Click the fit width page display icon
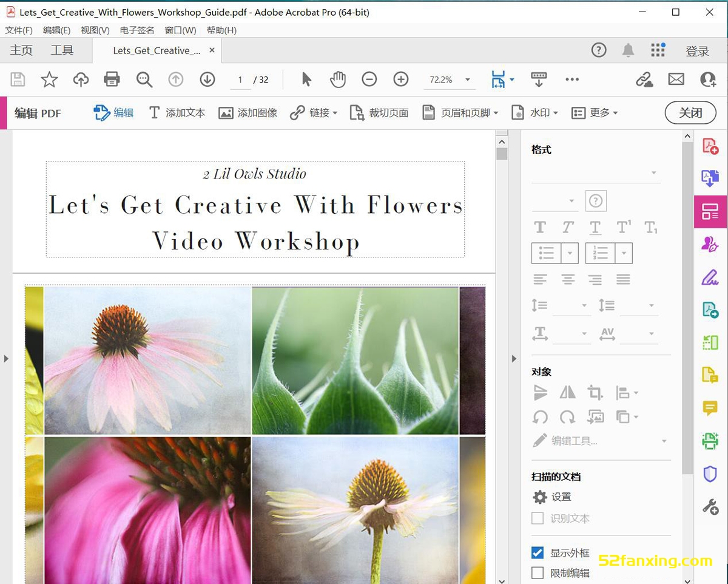The width and height of the screenshot is (728, 584). point(498,80)
